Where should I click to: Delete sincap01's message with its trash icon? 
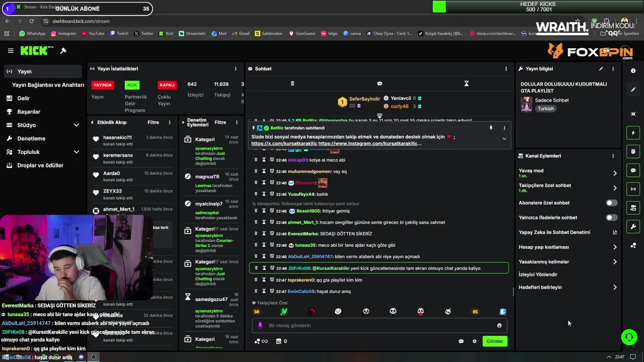256,160
